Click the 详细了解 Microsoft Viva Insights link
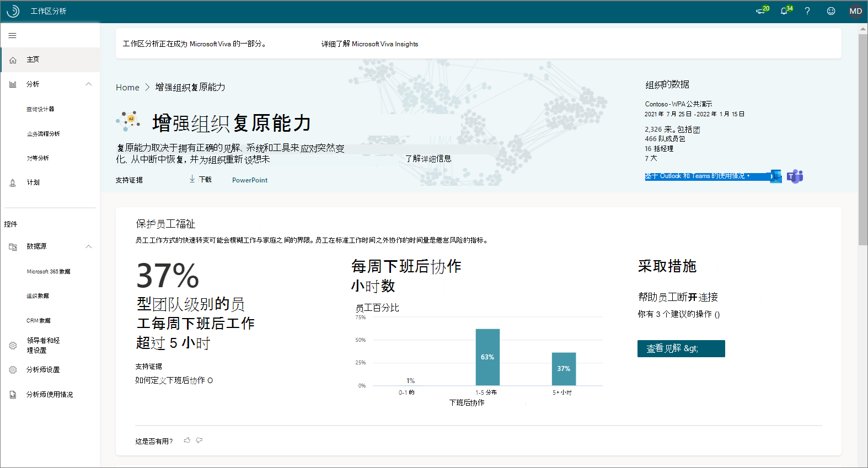The height and width of the screenshot is (468, 868). click(370, 44)
